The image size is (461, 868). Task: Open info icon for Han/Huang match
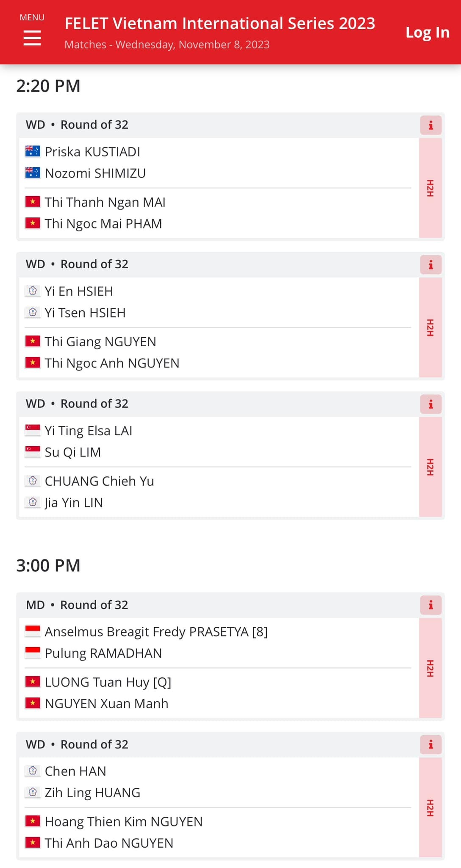pyautogui.click(x=430, y=744)
